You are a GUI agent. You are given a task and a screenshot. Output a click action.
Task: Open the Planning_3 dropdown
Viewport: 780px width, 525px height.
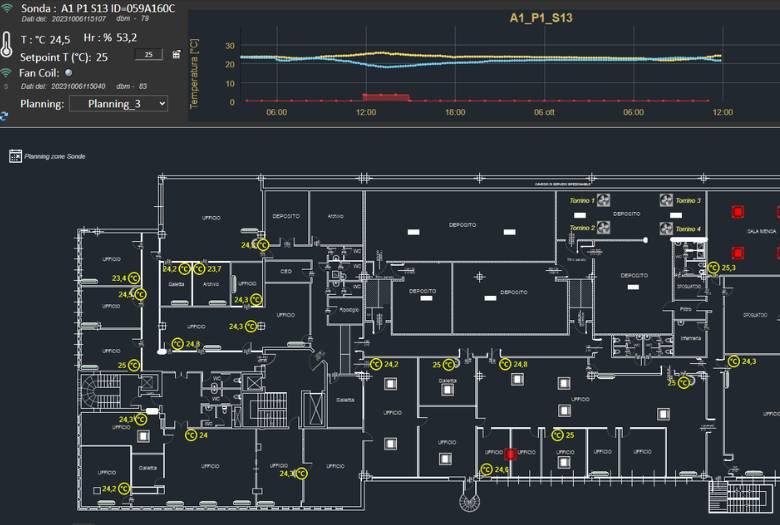click(x=118, y=103)
